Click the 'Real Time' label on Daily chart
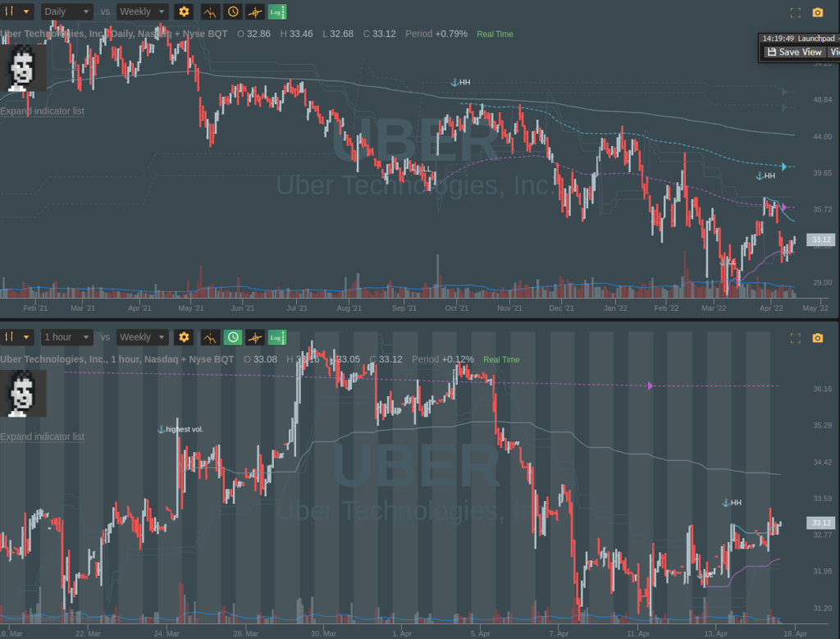The width and height of the screenshot is (840, 639). pos(495,34)
